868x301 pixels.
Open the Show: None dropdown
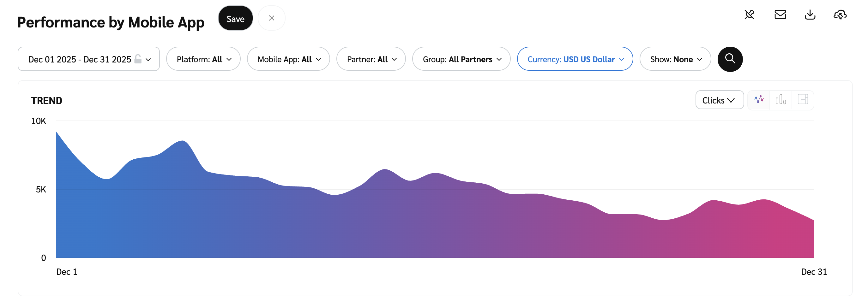point(675,59)
